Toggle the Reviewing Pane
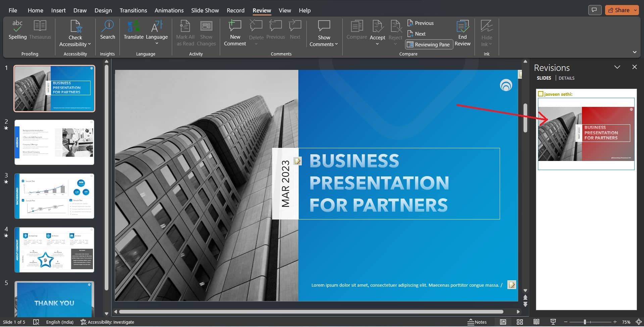 point(429,44)
